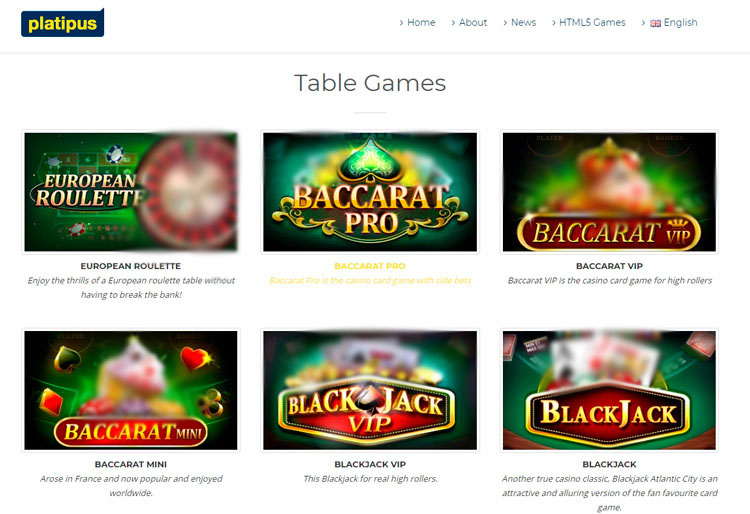Click the UK flag language icon
The image size is (750, 514).
(x=655, y=23)
